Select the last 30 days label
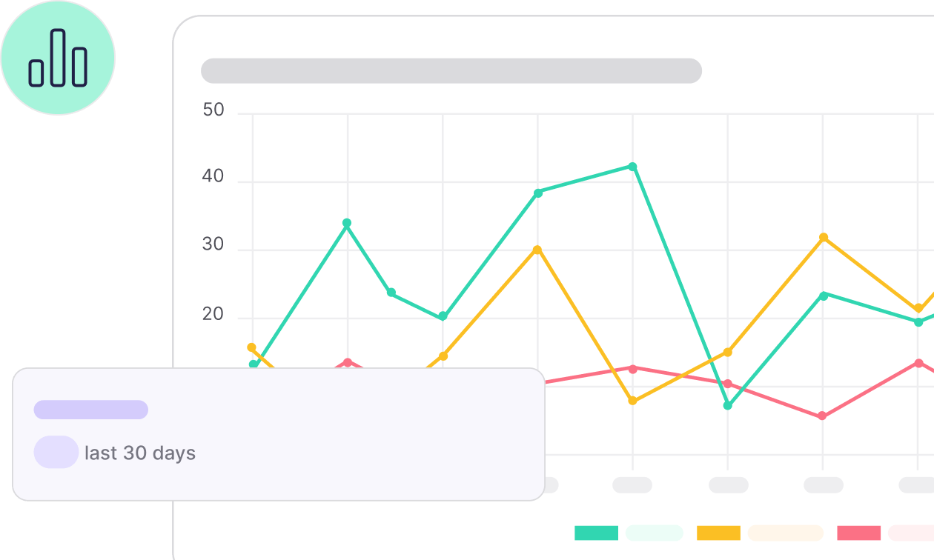 (x=140, y=453)
